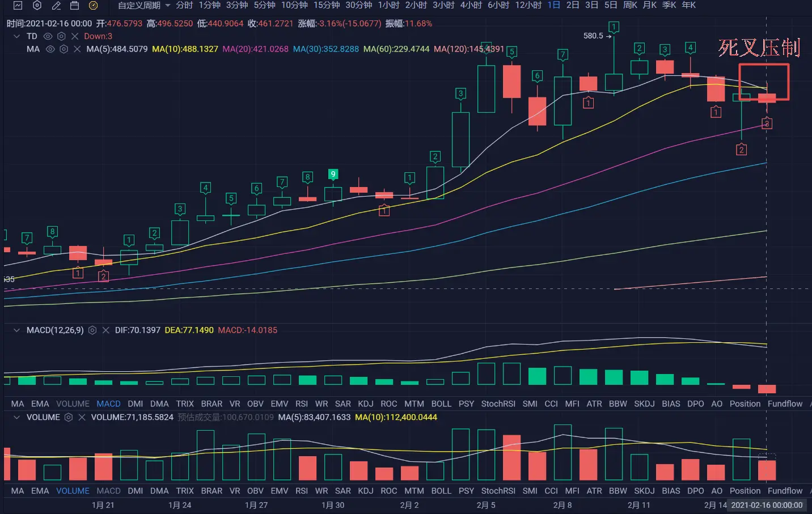Screen dimensions: 812x514
Task: Switch to 30分钟 timeframe
Action: coord(359,5)
